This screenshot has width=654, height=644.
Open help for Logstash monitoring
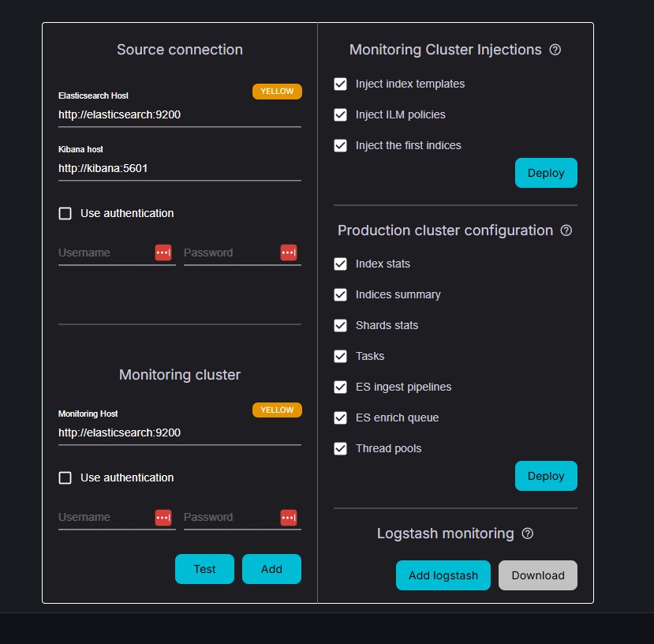coord(527,534)
